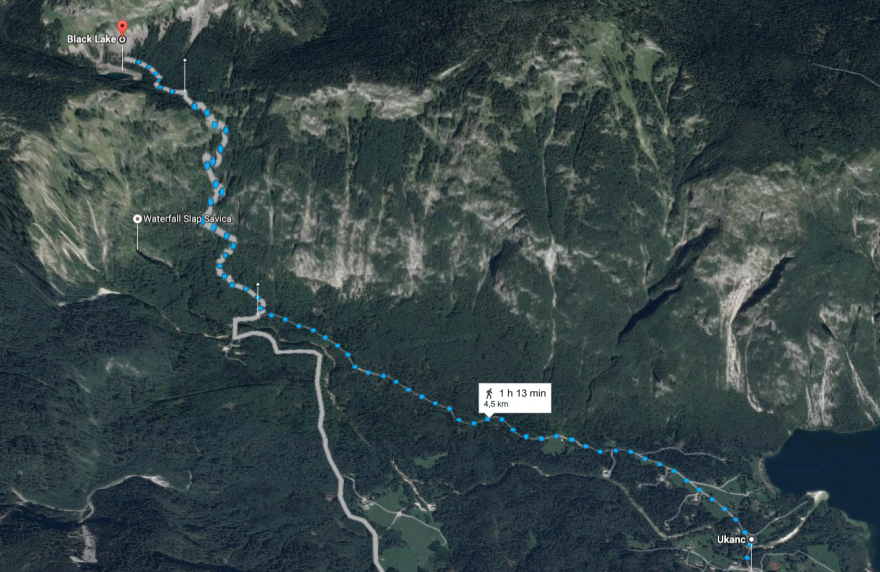This screenshot has width=880, height=572.
Task: Open the Waterfall Slap Savica place label
Action: tap(187, 219)
